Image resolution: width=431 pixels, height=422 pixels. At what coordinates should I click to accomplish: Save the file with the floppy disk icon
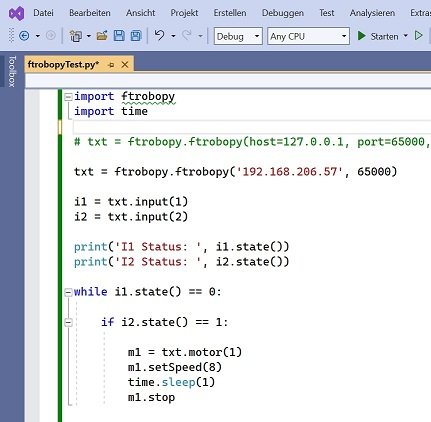coord(119,36)
